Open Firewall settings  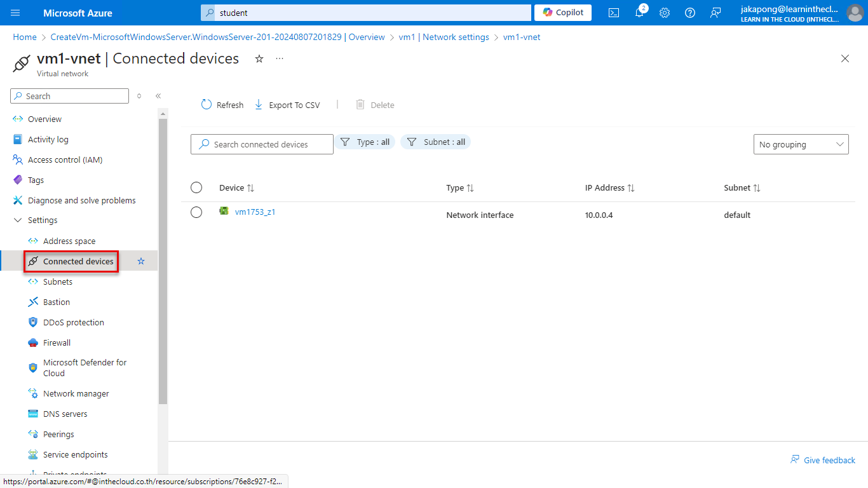(x=57, y=342)
